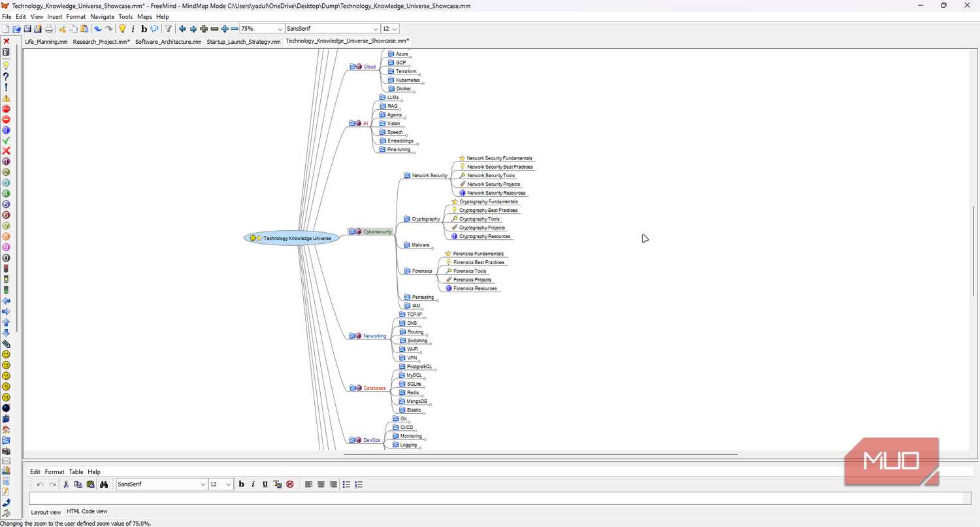The width and height of the screenshot is (980, 527).
Task: Open the Maps menu
Action: pos(144,16)
